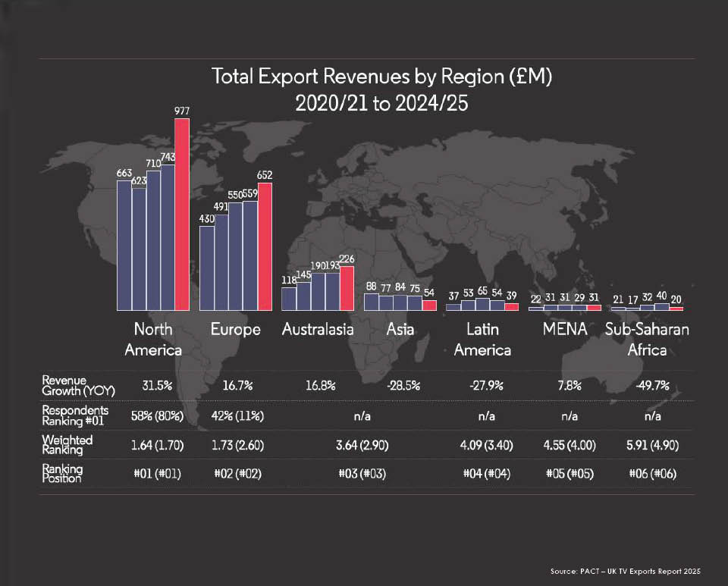The height and width of the screenshot is (586, 728).
Task: Click the 'Europe' region label
Action: point(235,330)
